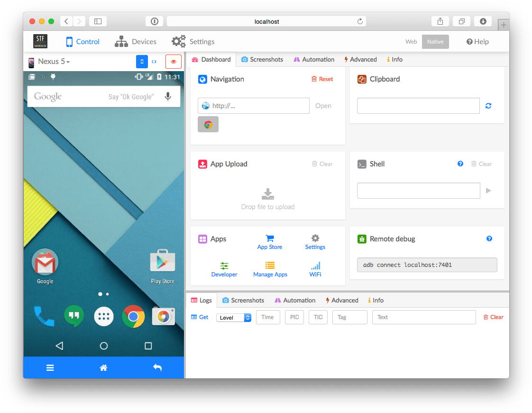Open the app drawer on phone
The width and height of the screenshot is (532, 413).
coord(103,316)
